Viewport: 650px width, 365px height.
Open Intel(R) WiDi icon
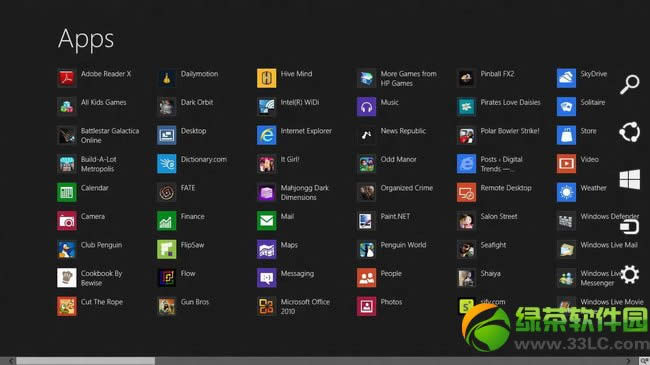pyautogui.click(x=267, y=107)
